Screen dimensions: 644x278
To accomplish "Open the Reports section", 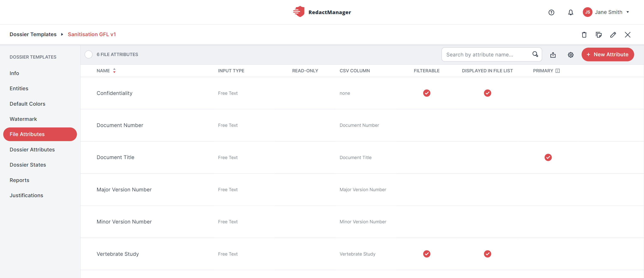I will coord(19,180).
